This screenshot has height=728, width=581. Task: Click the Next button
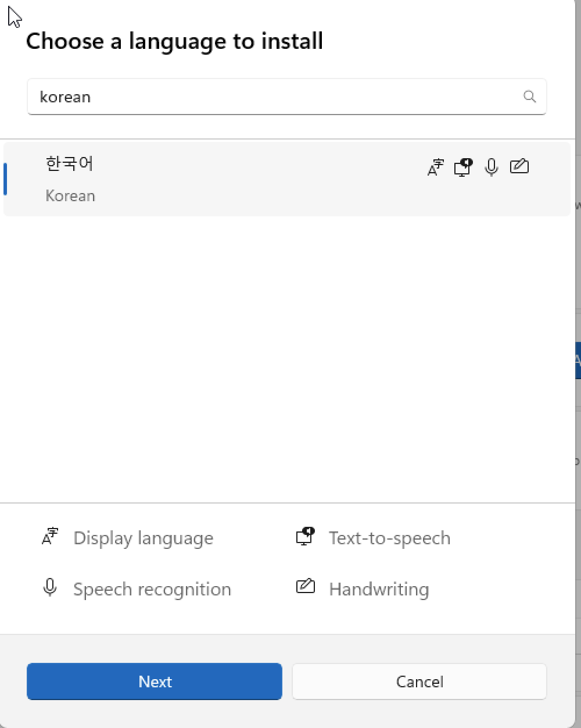(155, 681)
